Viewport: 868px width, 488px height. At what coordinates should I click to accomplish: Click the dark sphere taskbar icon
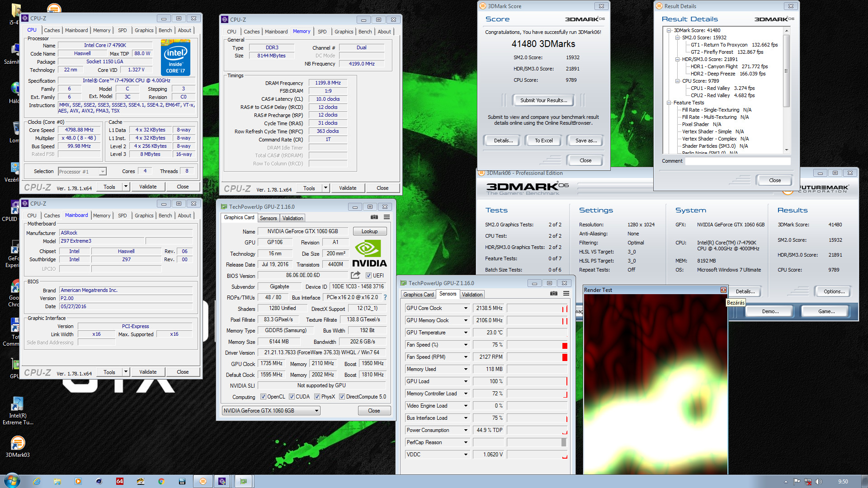tap(99, 481)
